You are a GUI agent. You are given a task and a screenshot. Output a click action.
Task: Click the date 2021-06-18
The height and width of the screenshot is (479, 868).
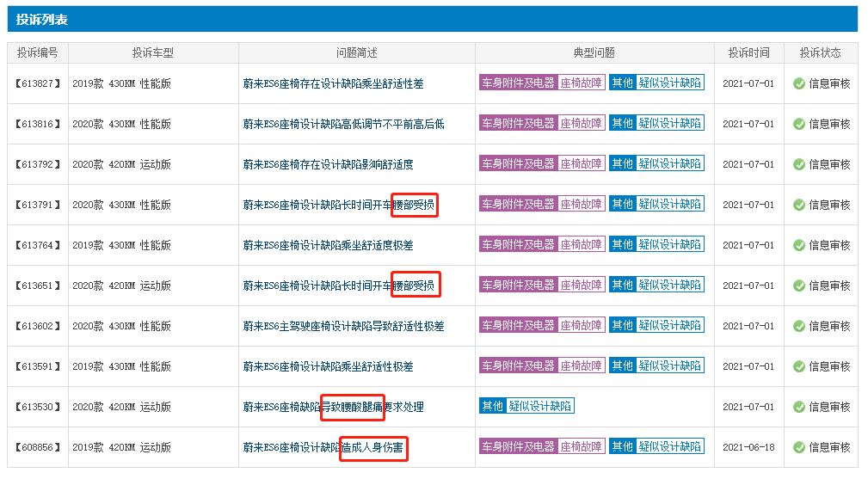pyautogui.click(x=748, y=447)
